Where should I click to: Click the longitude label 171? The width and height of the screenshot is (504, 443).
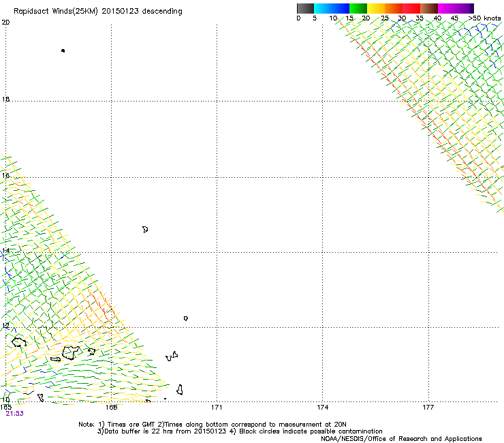[217, 408]
